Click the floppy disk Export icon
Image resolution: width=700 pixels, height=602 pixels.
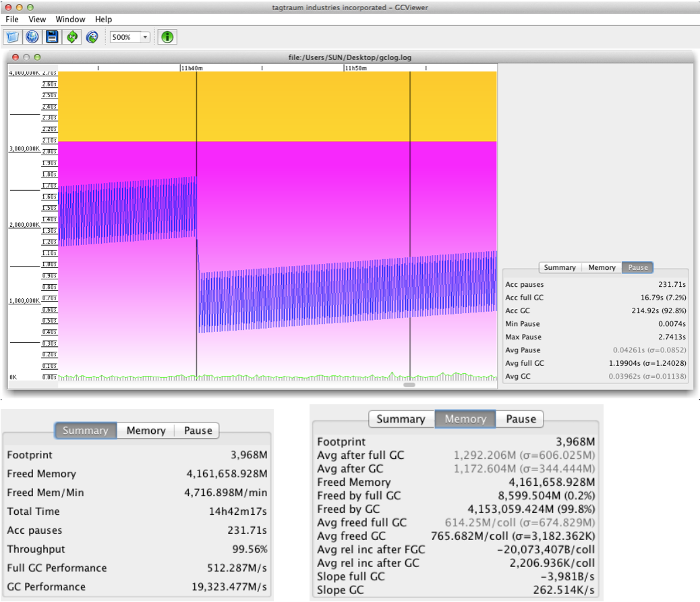click(52, 37)
